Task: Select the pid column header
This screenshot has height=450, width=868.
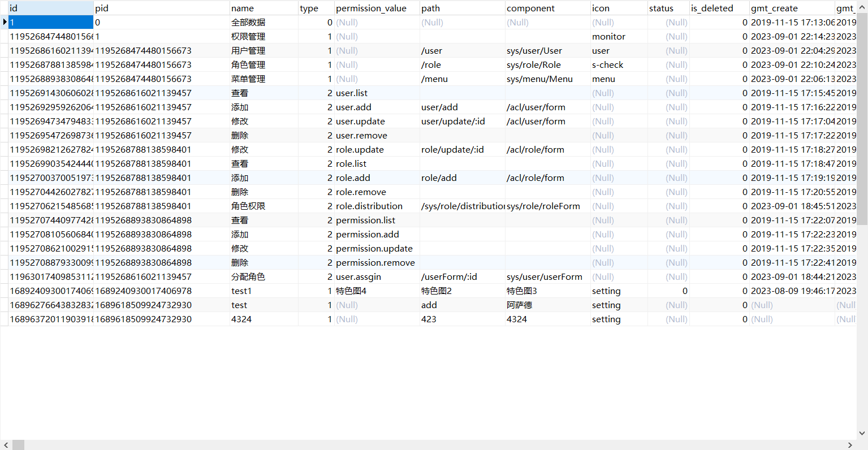Action: click(x=102, y=8)
